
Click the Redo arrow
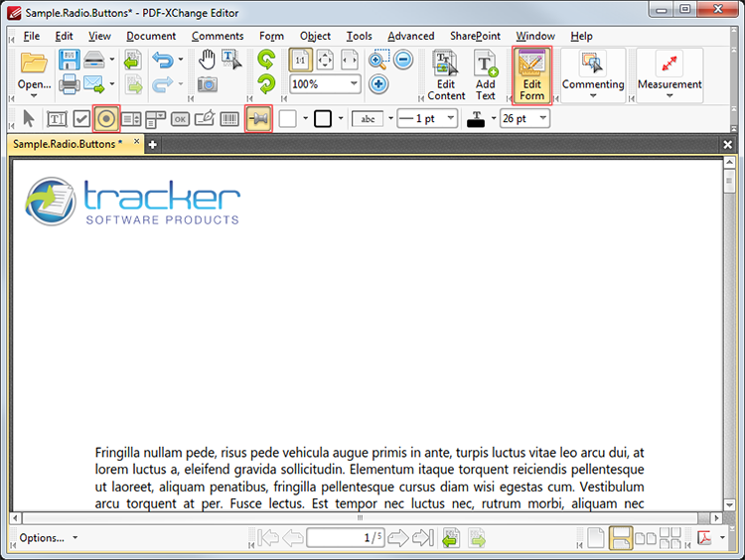[x=163, y=84]
